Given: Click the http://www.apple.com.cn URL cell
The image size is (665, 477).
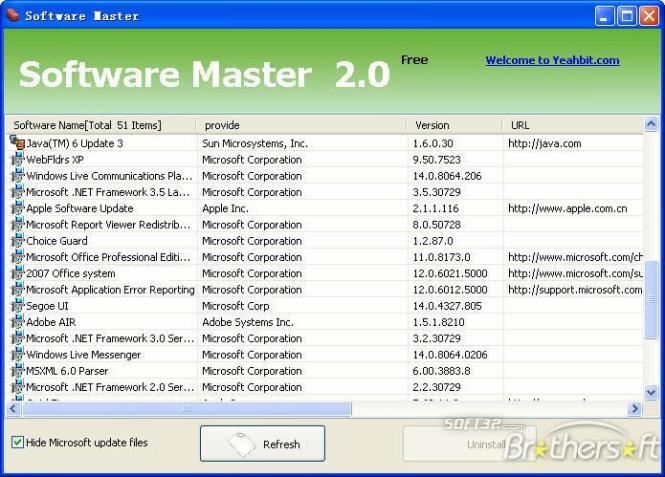Looking at the screenshot, I should click(x=567, y=208).
